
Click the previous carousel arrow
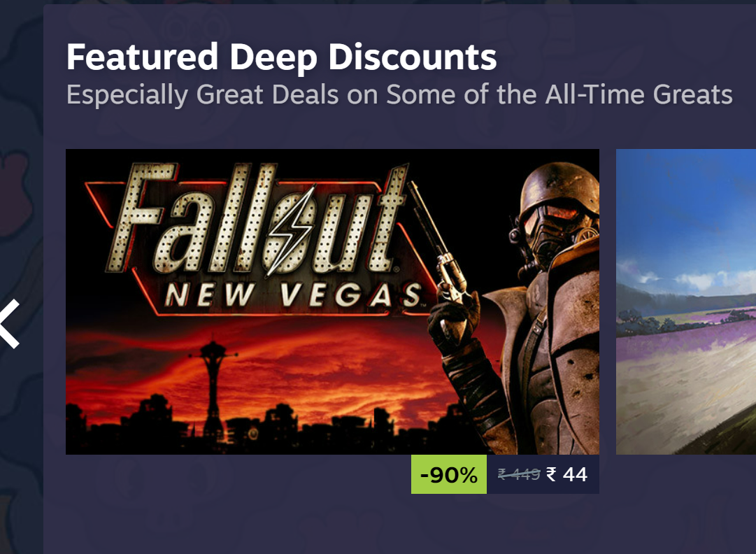pyautogui.click(x=10, y=323)
